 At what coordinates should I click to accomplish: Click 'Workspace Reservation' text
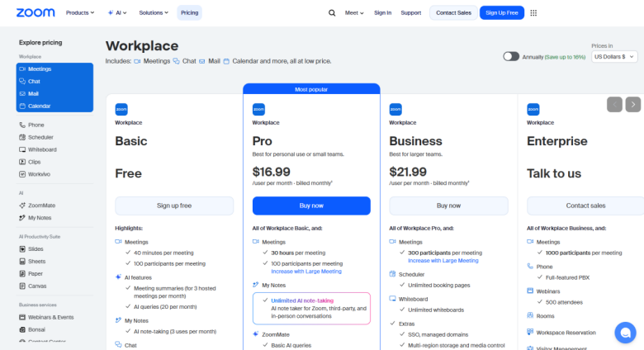566,333
